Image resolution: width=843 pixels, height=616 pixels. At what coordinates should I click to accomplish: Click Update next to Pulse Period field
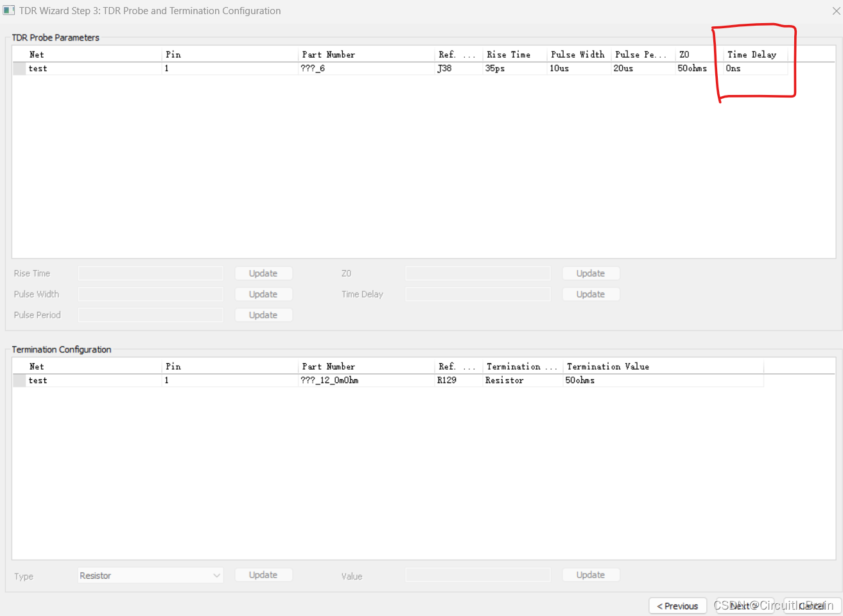pos(263,315)
